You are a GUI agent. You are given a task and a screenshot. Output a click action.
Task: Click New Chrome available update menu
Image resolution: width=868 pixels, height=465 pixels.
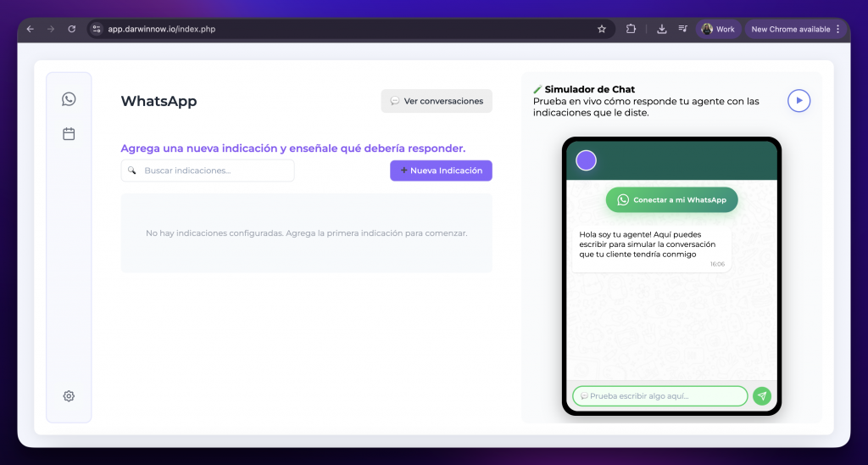click(x=795, y=29)
